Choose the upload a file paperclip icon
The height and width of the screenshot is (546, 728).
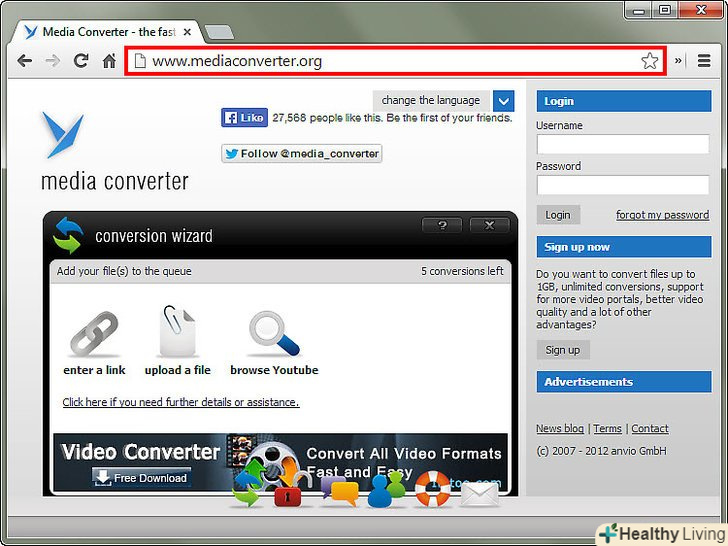pos(177,332)
